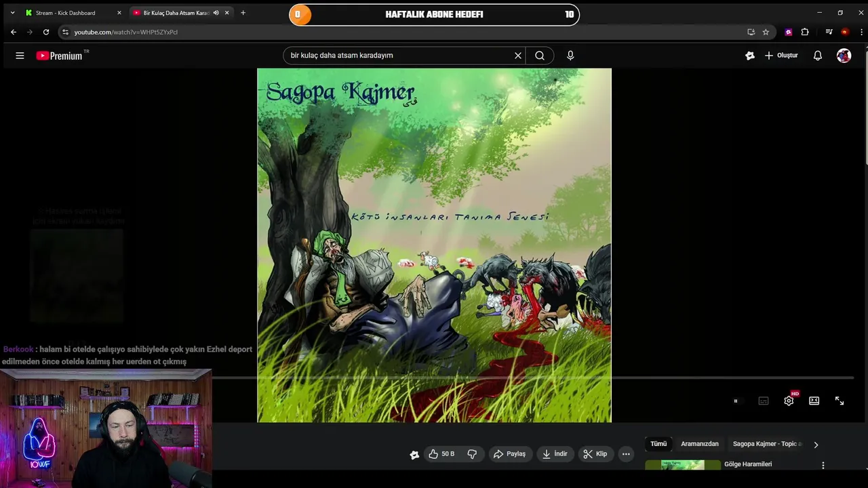Enter fullscreen with the player expand icon
This screenshot has height=488, width=868.
pos(840,401)
